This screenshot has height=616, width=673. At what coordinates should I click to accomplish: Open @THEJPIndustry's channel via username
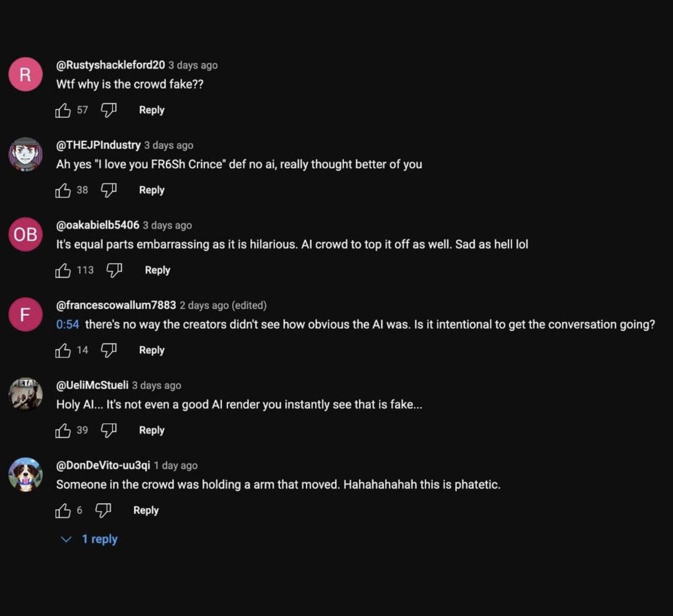point(98,145)
